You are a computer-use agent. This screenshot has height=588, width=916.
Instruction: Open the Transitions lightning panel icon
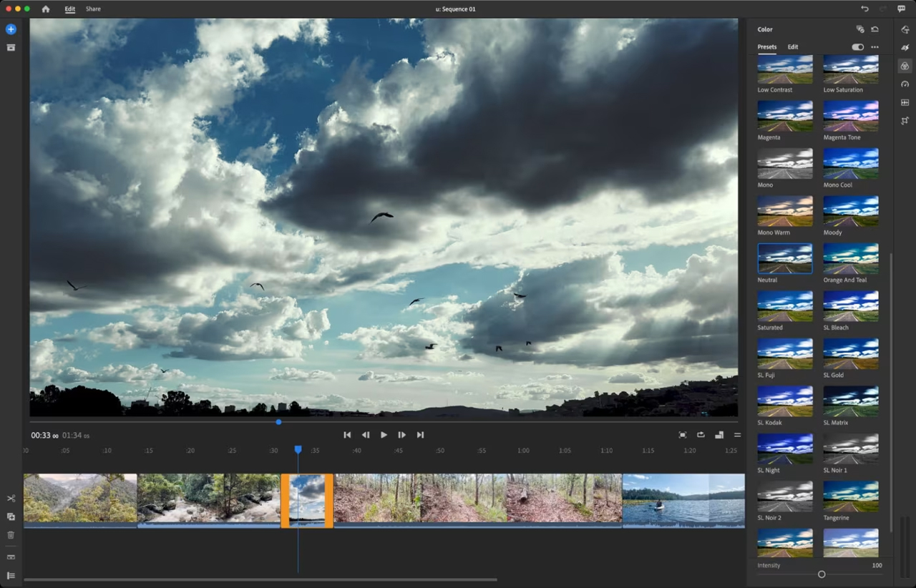[905, 47]
